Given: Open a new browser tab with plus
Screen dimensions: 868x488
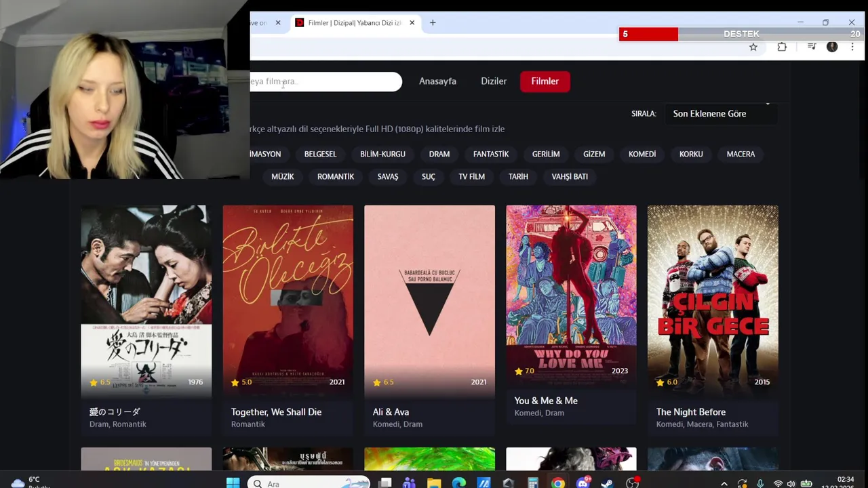Looking at the screenshot, I should [433, 22].
